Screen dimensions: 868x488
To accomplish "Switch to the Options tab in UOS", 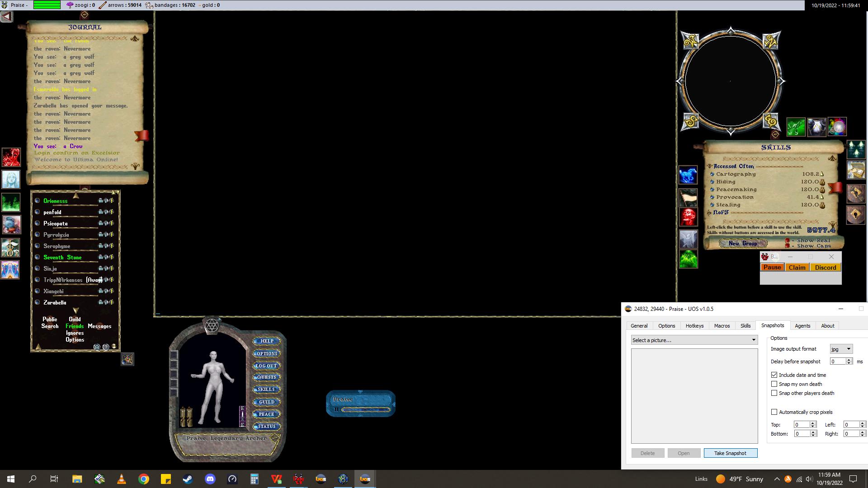I will pyautogui.click(x=666, y=326).
